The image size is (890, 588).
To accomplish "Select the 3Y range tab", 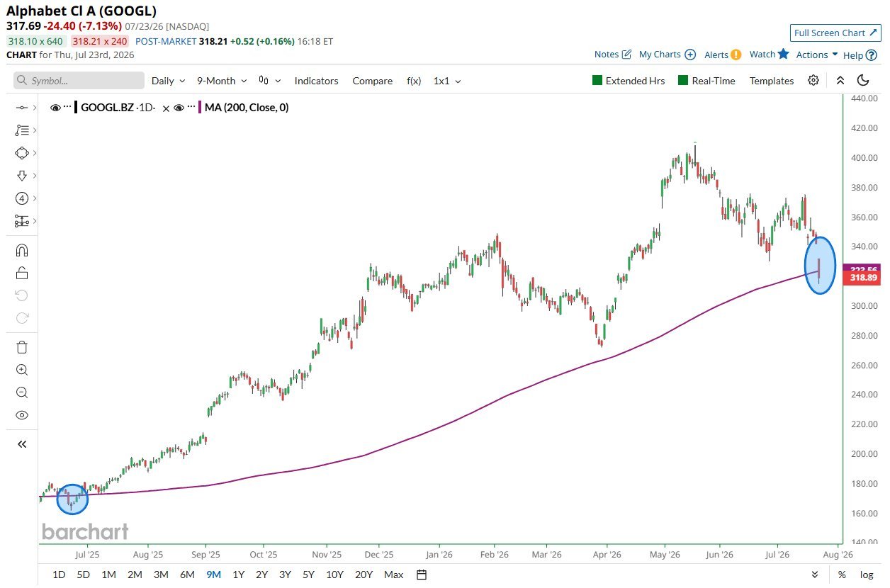I will [x=285, y=575].
